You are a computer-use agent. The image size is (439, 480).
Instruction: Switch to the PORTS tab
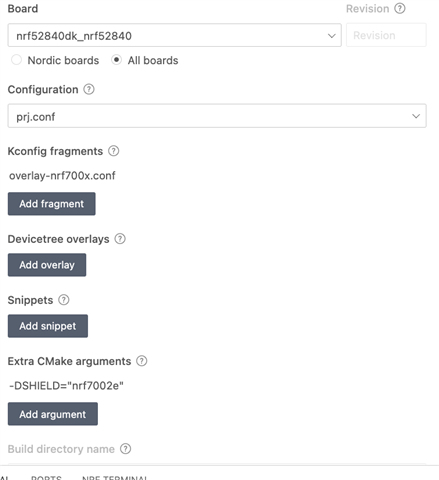pyautogui.click(x=46, y=477)
